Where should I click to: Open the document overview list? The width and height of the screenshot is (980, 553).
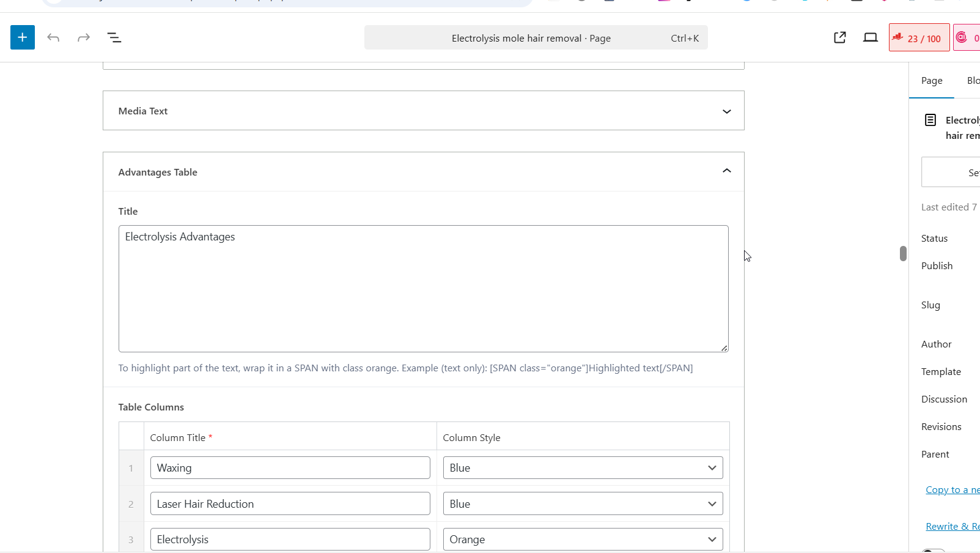point(114,38)
